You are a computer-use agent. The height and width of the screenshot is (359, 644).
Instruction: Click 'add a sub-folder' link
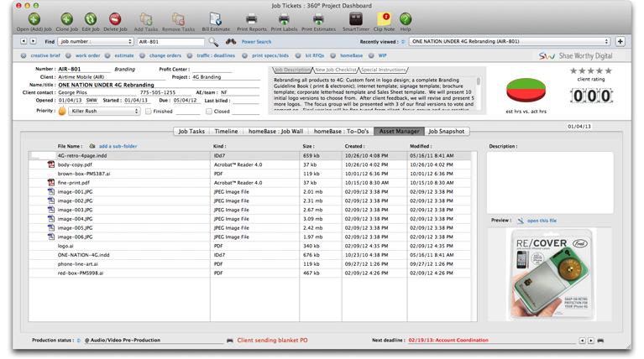[118, 146]
